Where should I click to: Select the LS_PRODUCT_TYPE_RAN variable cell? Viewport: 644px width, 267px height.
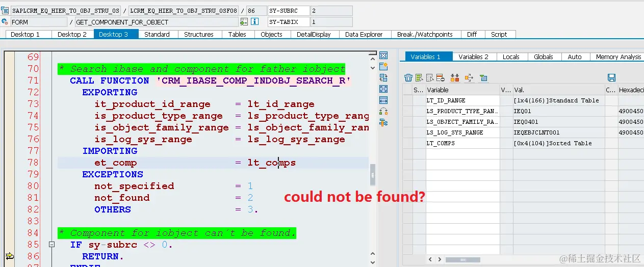[463, 111]
